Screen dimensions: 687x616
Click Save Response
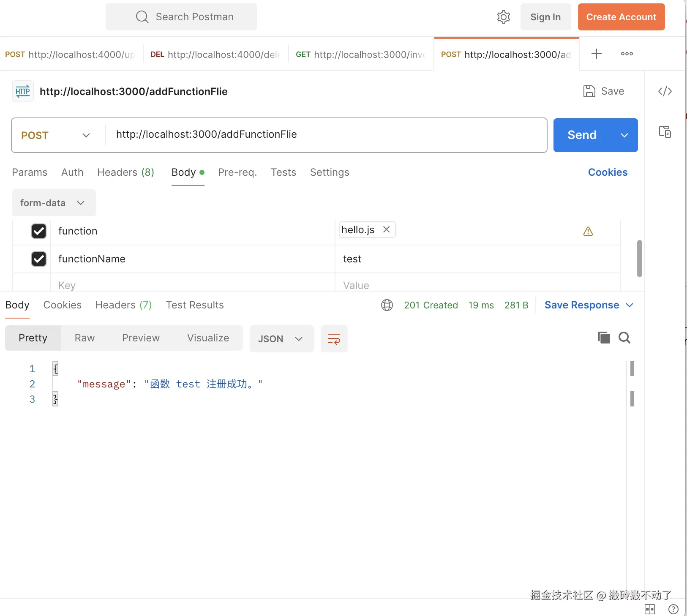pos(582,305)
